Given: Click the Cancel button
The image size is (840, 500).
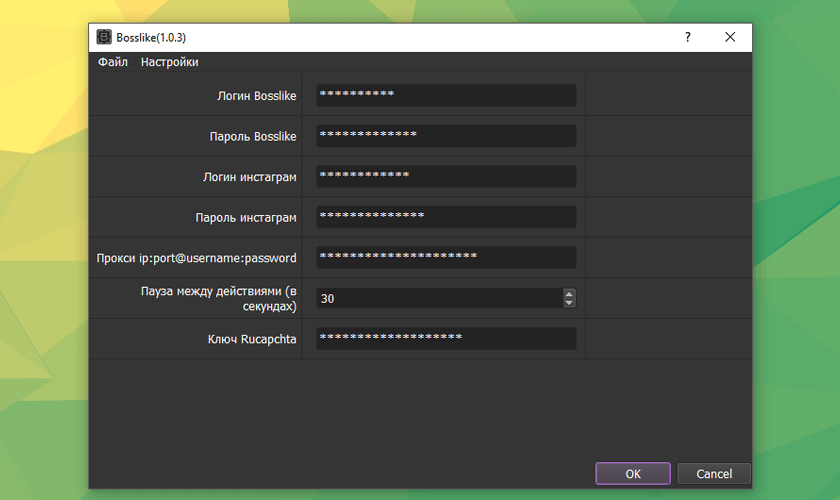Looking at the screenshot, I should 714,474.
